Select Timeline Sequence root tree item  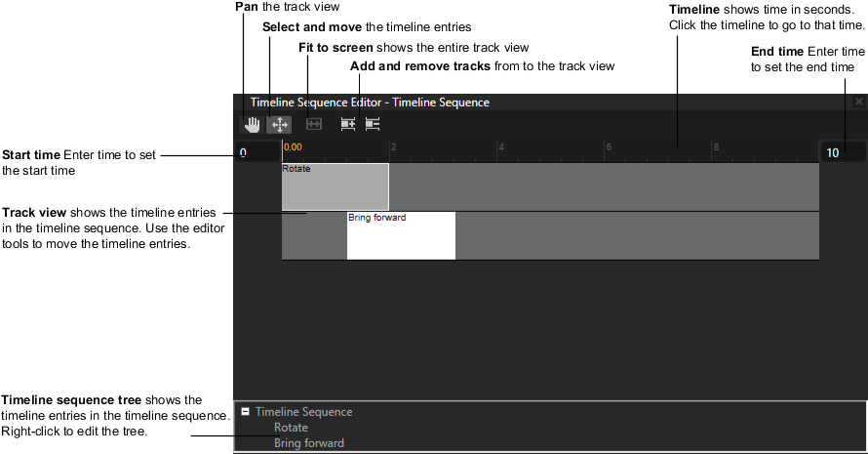pyautogui.click(x=303, y=412)
